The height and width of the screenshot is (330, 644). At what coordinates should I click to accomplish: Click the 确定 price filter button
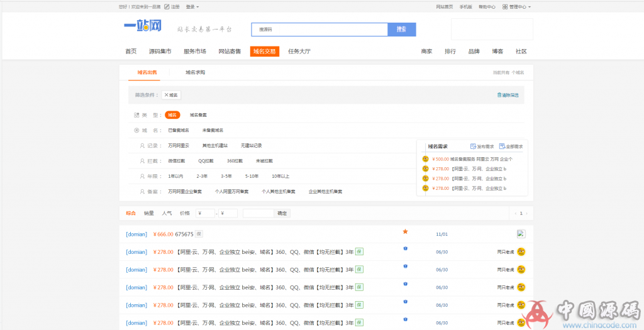click(x=282, y=214)
